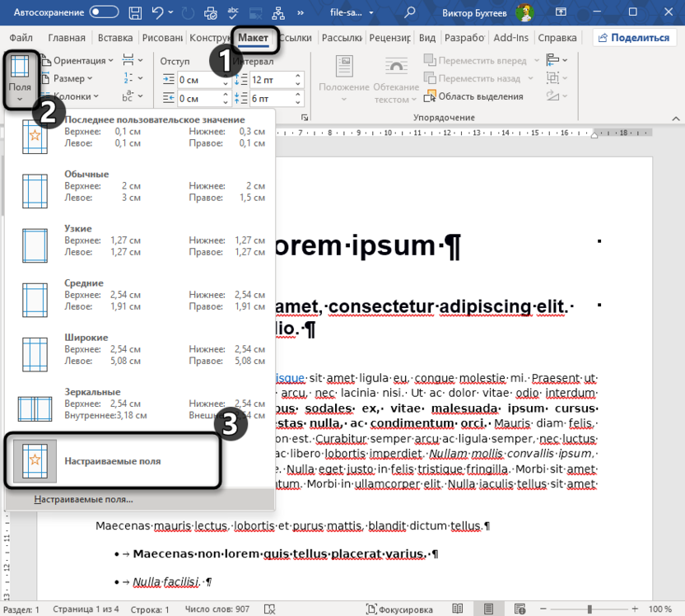This screenshot has width=685, height=616.
Task: Open the Undo history dropdown arrow
Action: pyautogui.click(x=170, y=12)
